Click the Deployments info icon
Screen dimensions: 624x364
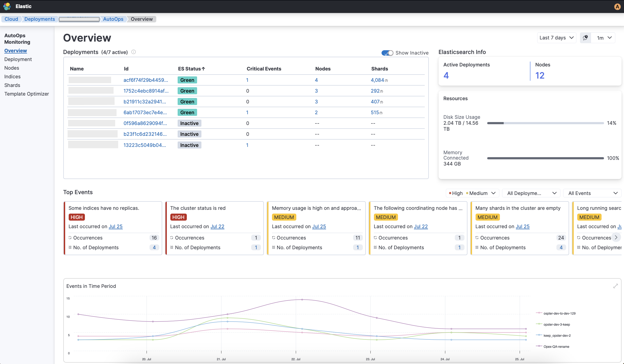(134, 52)
